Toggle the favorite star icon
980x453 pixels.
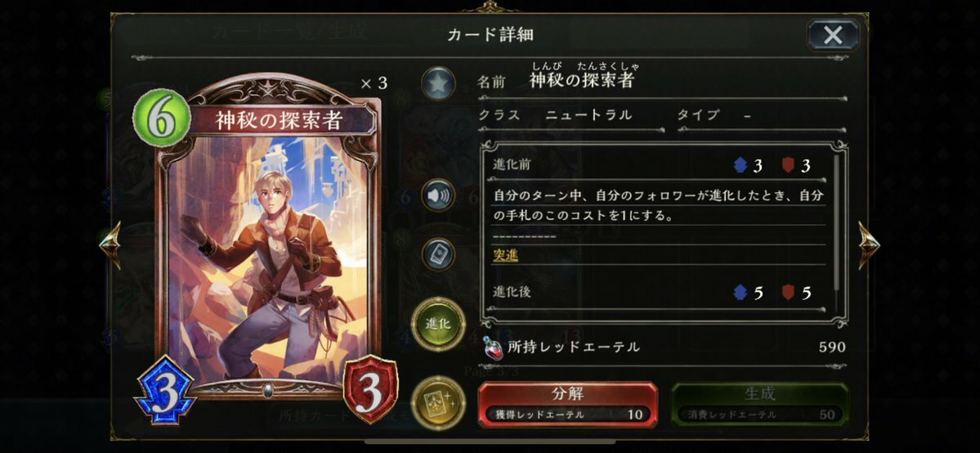tap(438, 83)
